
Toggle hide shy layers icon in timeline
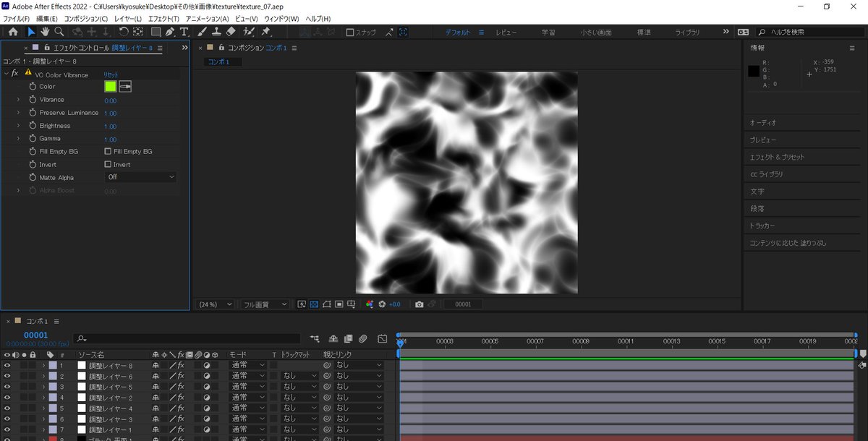point(333,338)
